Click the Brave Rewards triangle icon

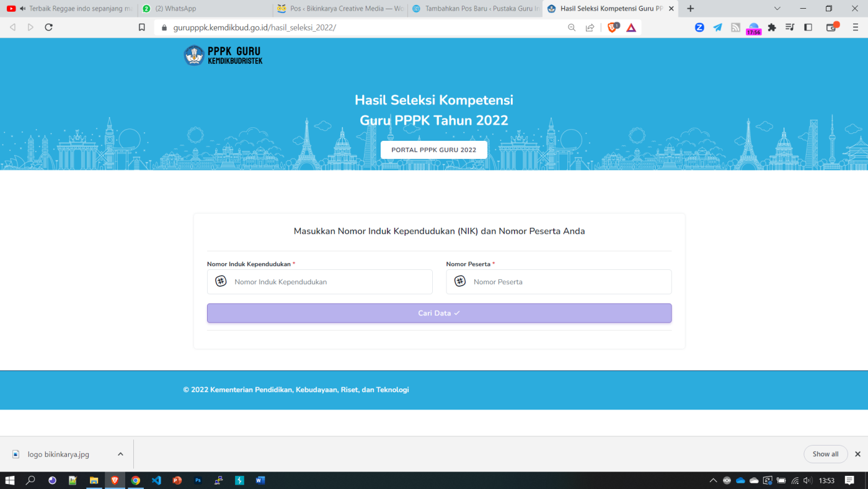pos(631,27)
